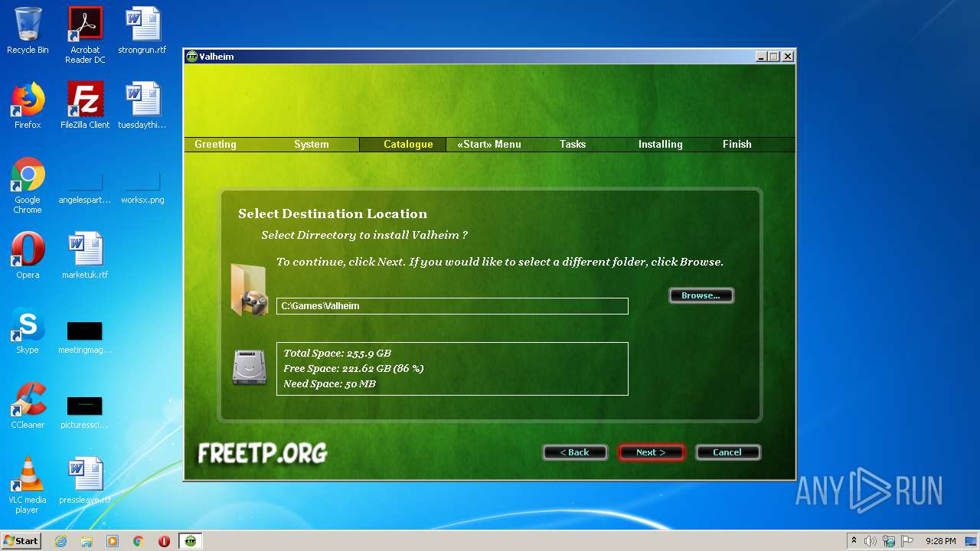Image resolution: width=980 pixels, height=551 pixels.
Task: Minimize the Valheim installer window
Action: [761, 57]
